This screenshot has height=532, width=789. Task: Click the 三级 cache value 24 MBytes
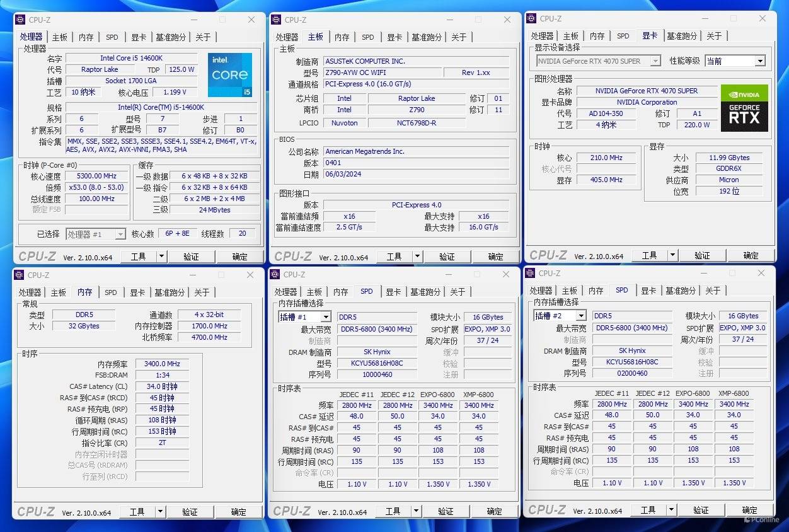pos(214,210)
